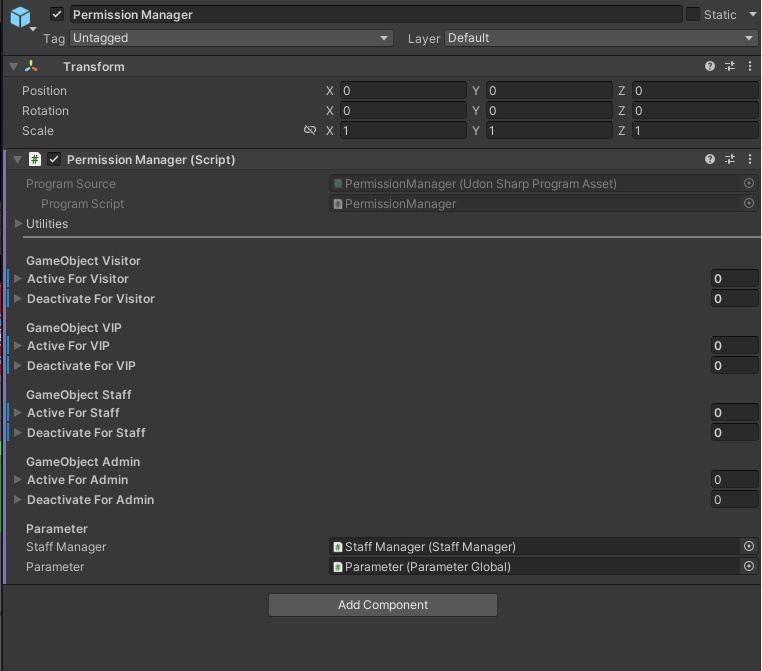Image resolution: width=762 pixels, height=671 pixels.
Task: Expand the Active For Admin array
Action: coord(18,480)
